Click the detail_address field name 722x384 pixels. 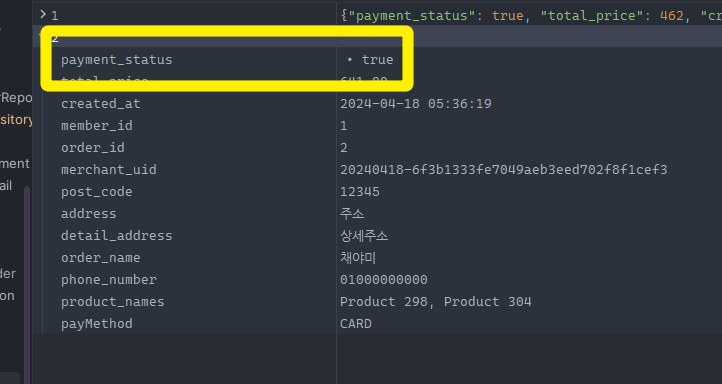[116, 236]
